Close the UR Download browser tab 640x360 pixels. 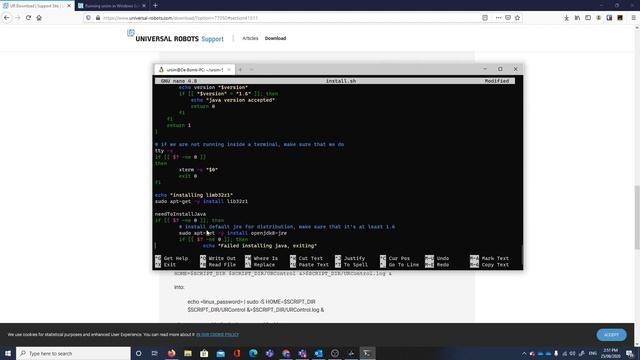click(x=69, y=6)
